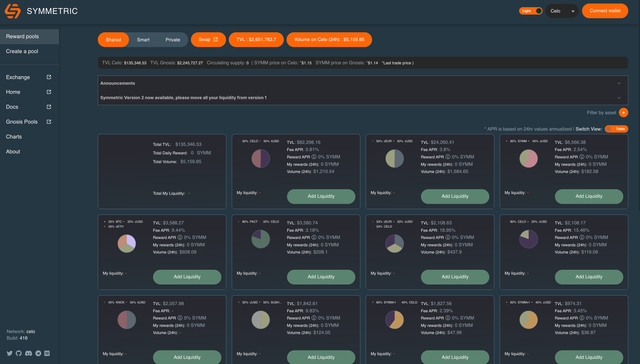Open the Telegram link icon
640x364 pixels.
38,353
